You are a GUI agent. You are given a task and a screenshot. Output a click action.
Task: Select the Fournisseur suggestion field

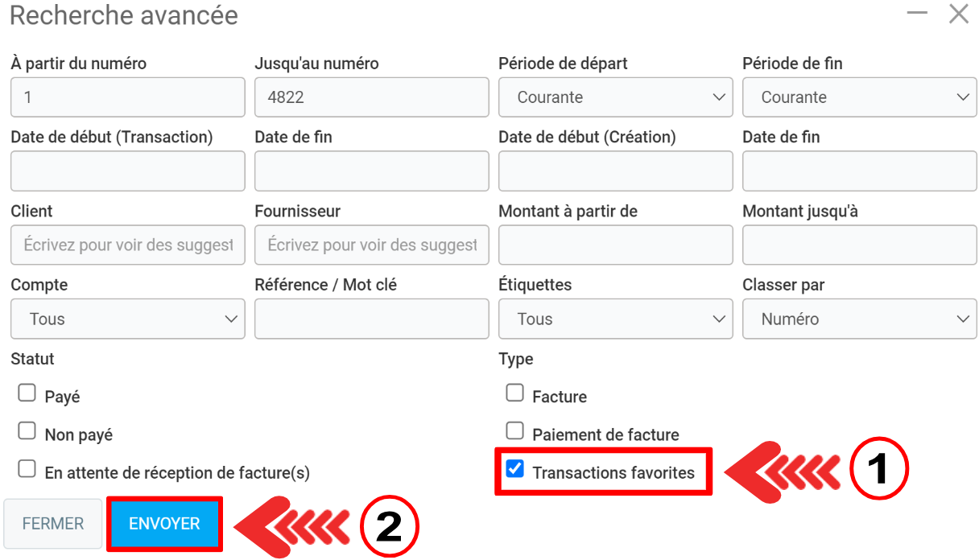point(371,245)
